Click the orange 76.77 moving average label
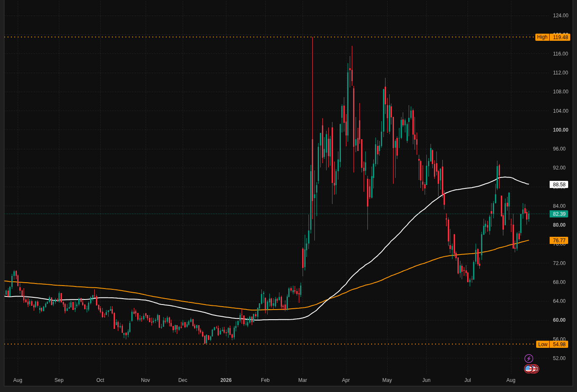The image size is (577, 392). point(559,241)
